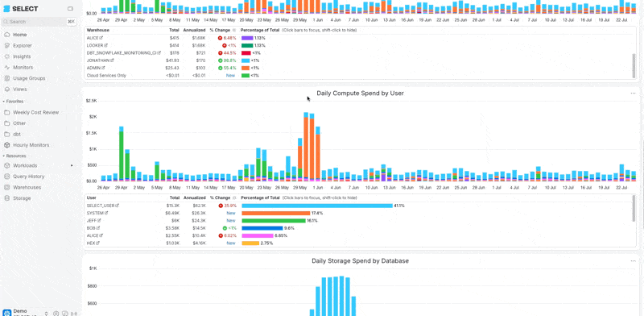Open external link icon beside SELECT_USER

[118, 206]
